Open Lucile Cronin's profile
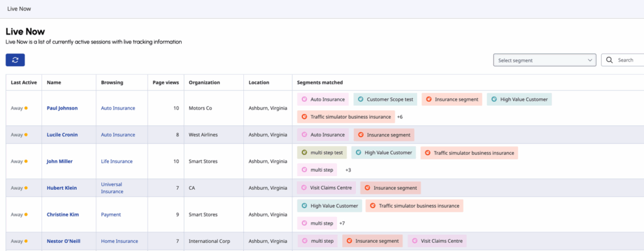This screenshot has width=644, height=251. coord(62,135)
